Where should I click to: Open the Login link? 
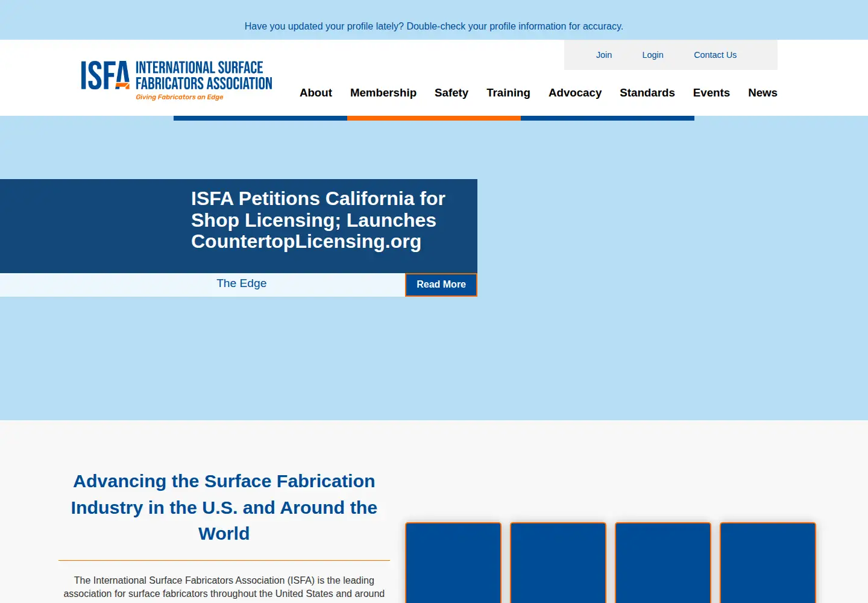(653, 55)
